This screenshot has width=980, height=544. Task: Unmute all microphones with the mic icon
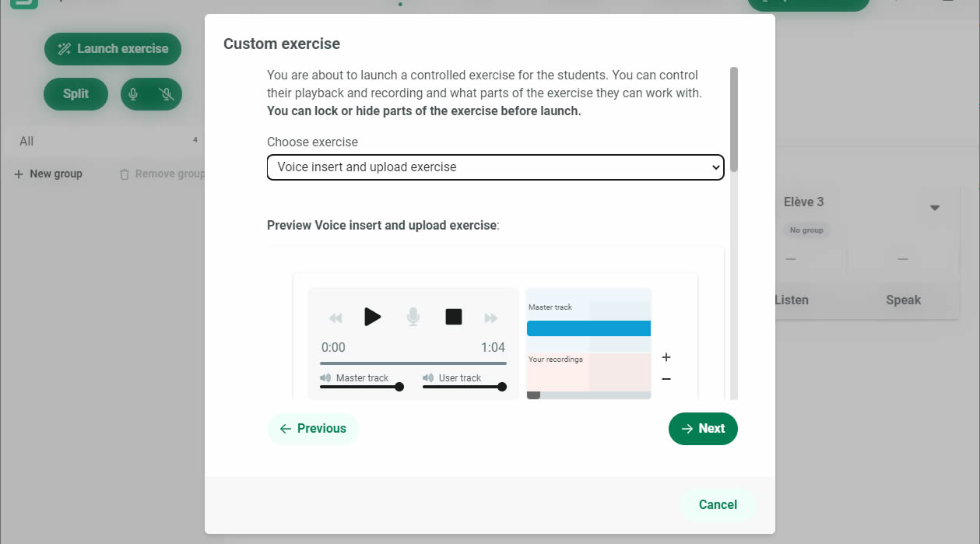click(x=134, y=94)
